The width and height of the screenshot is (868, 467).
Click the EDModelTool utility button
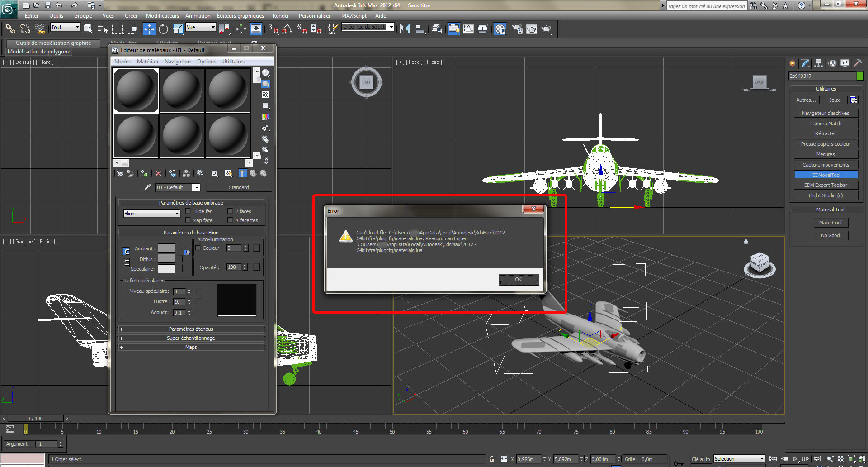tap(826, 175)
